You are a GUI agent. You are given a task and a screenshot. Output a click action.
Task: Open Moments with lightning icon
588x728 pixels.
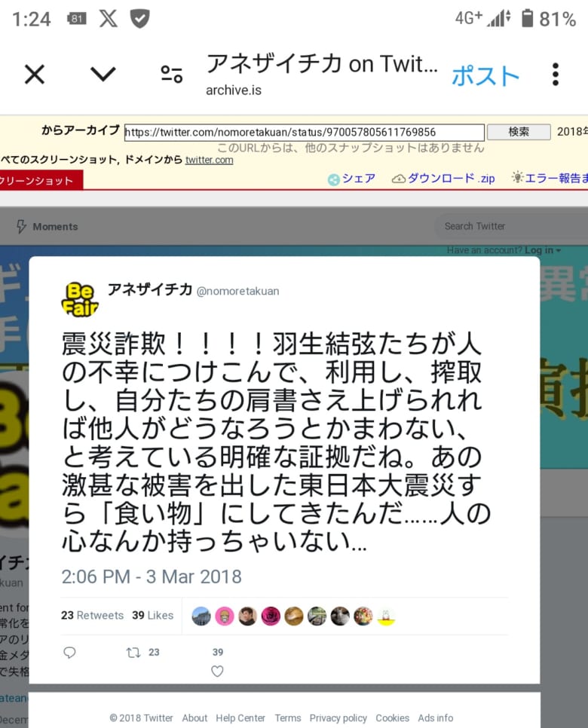point(47,227)
